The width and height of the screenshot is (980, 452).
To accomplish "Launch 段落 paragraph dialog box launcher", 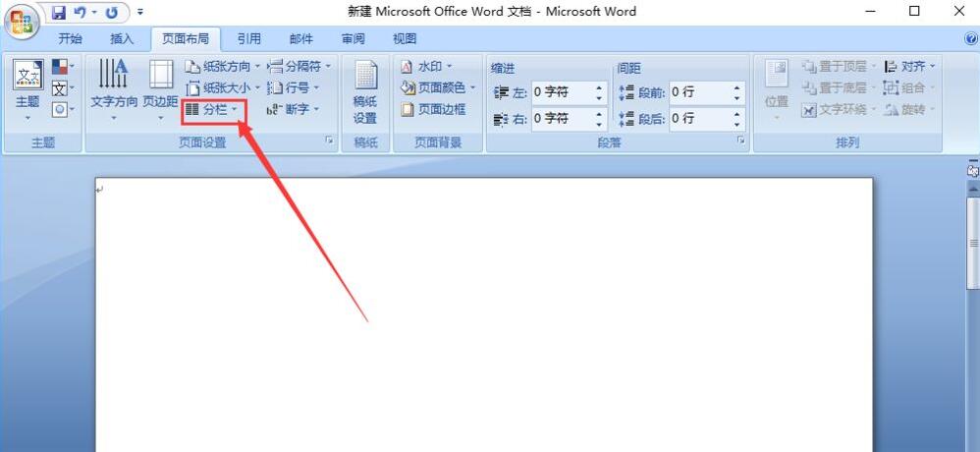I will pos(741,141).
